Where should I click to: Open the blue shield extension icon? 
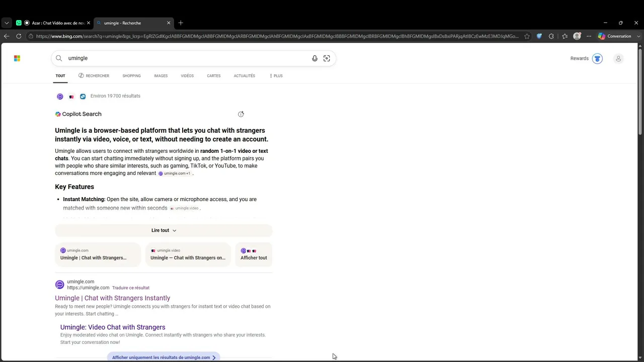(x=539, y=36)
